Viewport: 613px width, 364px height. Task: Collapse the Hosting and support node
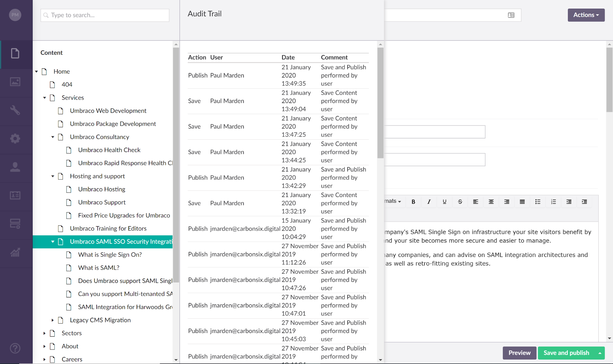[53, 176]
